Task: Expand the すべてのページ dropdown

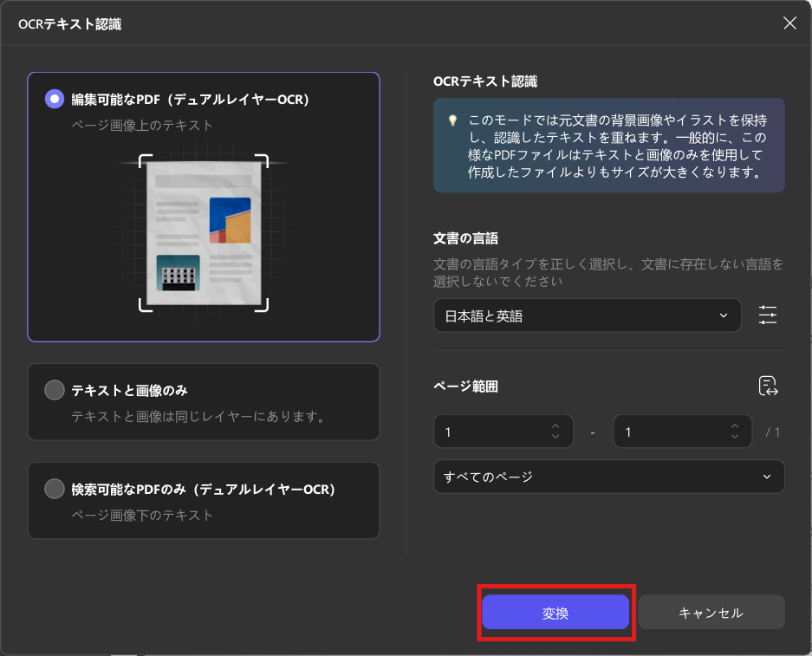Action: (x=608, y=477)
